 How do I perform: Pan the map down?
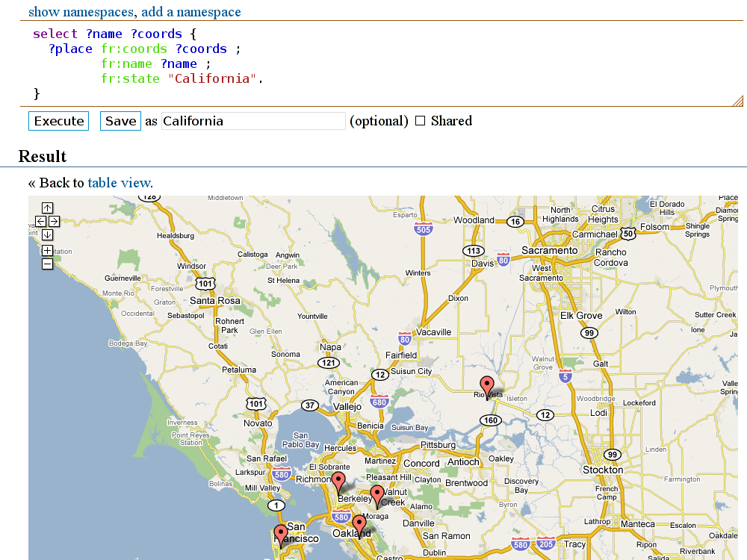click(x=47, y=234)
